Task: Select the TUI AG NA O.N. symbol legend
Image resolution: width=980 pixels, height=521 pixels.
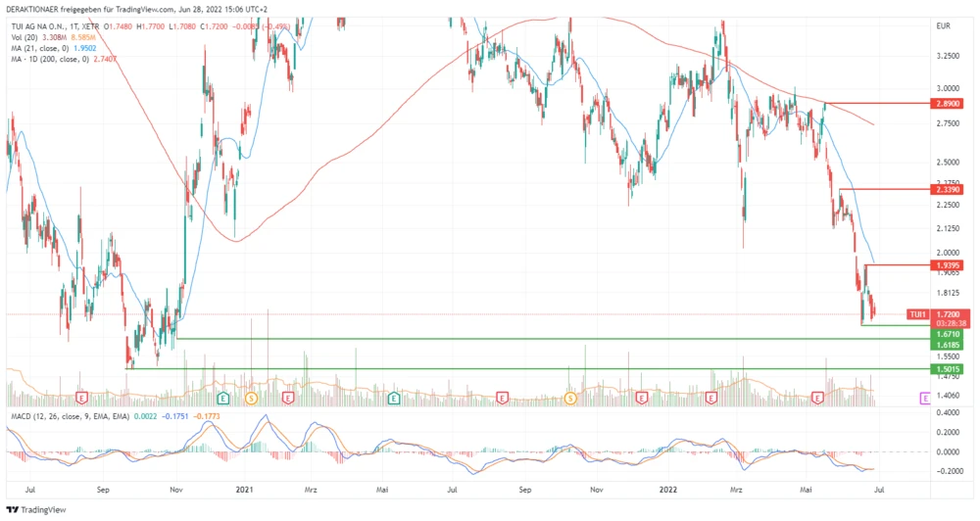Action: [x=56, y=26]
